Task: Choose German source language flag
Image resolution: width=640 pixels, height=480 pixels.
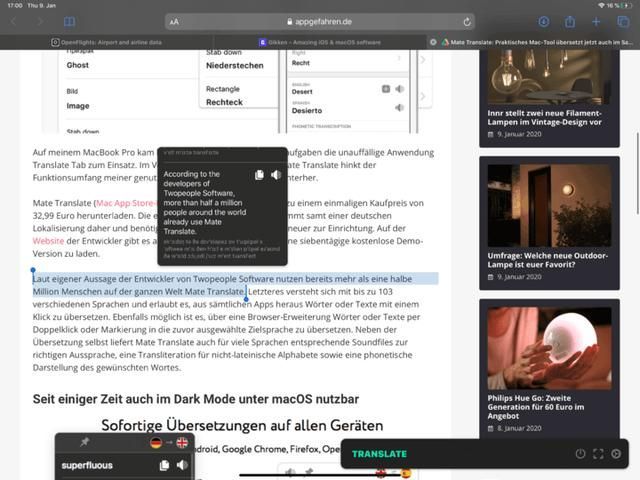Action: [x=156, y=442]
